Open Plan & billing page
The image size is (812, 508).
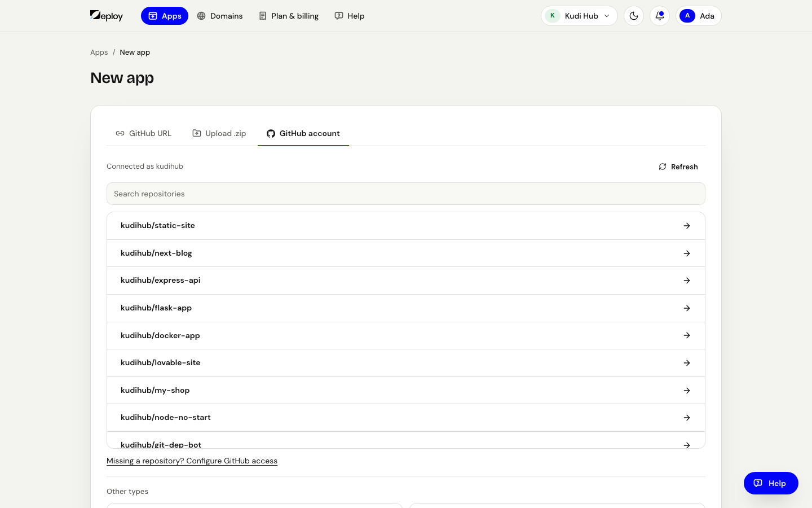289,16
